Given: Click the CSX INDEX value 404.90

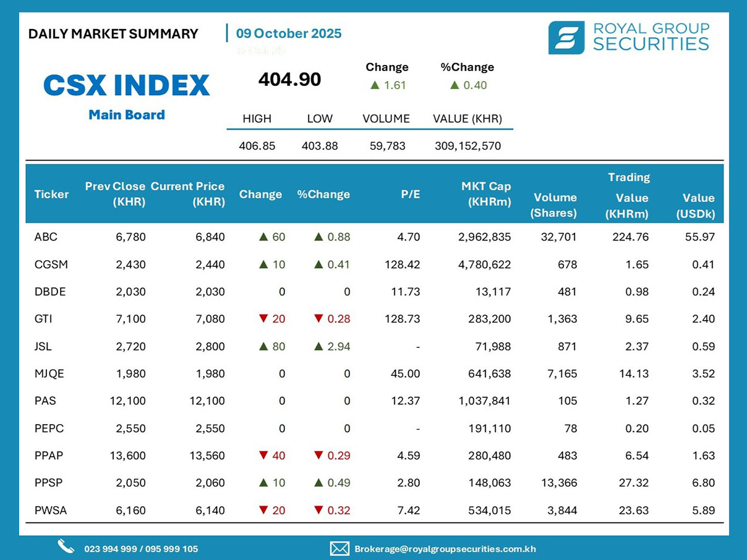Looking at the screenshot, I should pyautogui.click(x=289, y=80).
